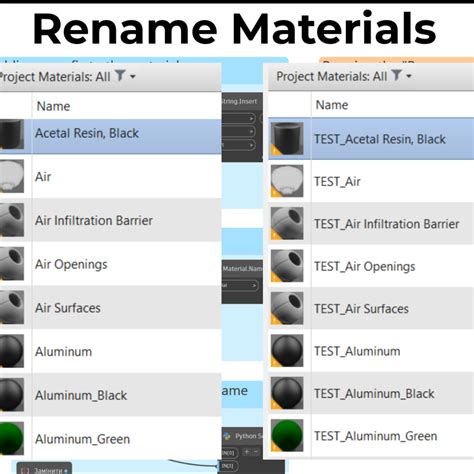Click the 'Air Openings' name in left list

71,264
